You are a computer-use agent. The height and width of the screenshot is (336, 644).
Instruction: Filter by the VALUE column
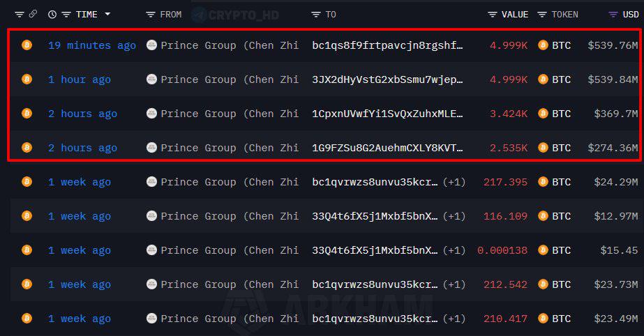coord(492,15)
